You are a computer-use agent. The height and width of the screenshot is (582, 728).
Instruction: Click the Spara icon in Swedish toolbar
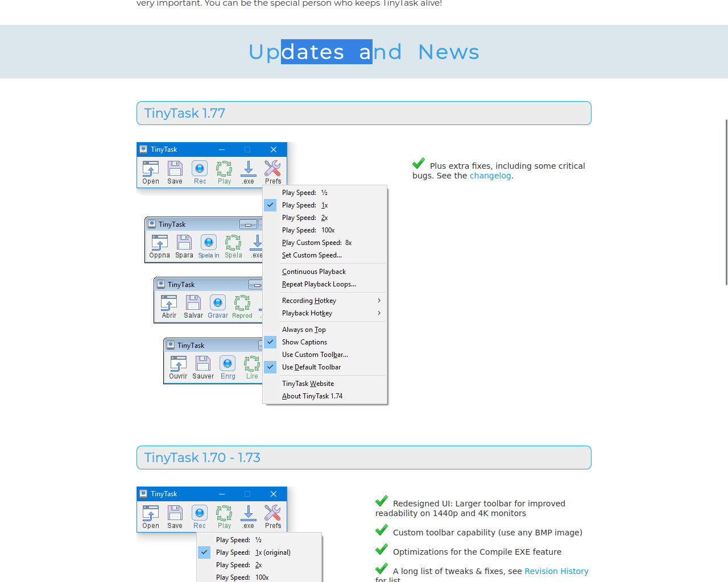(184, 247)
